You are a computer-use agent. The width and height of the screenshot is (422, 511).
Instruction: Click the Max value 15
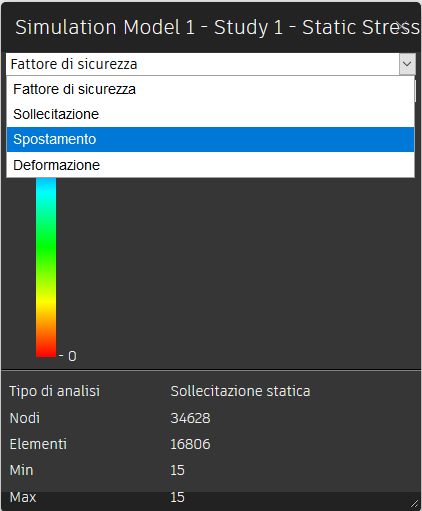(x=177, y=497)
